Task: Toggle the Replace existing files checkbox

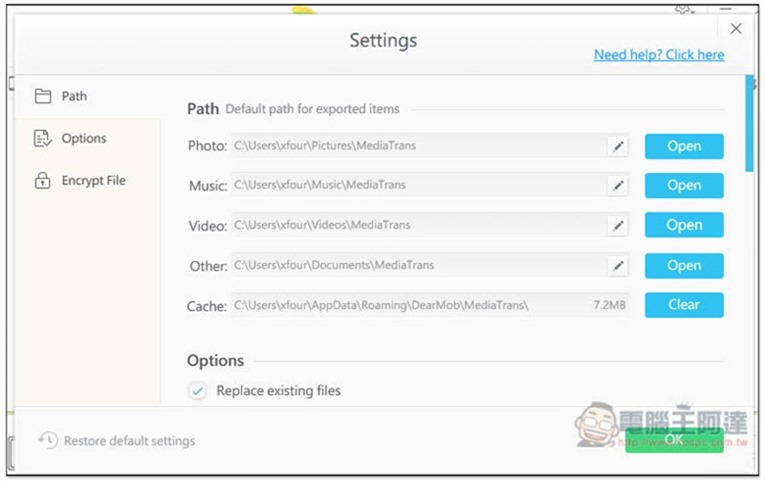Action: pyautogui.click(x=198, y=391)
